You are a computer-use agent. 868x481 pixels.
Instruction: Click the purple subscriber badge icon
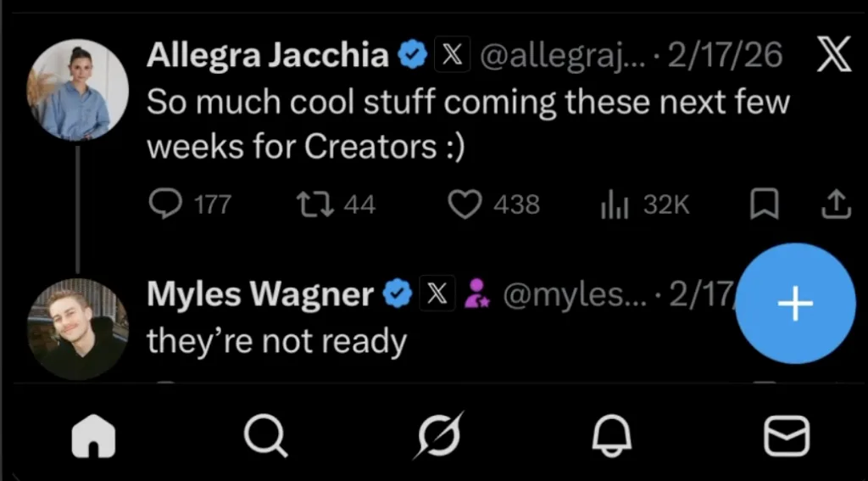476,294
